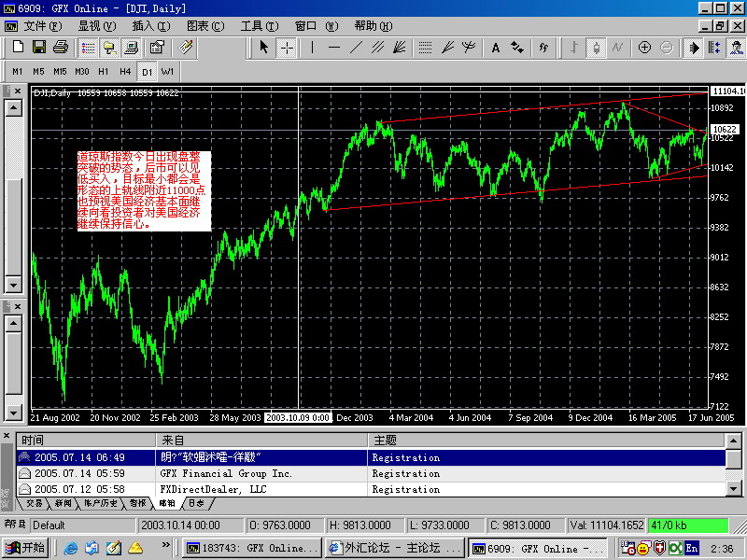Viewport: 747px width, 560px height.
Task: Pick the horizontal line drawing tool
Action: click(334, 48)
